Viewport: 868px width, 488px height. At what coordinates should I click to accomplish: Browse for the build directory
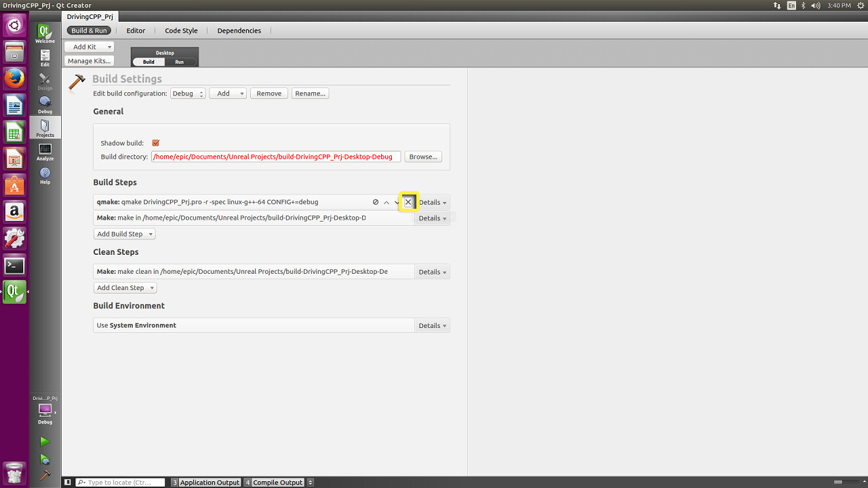[x=423, y=157]
